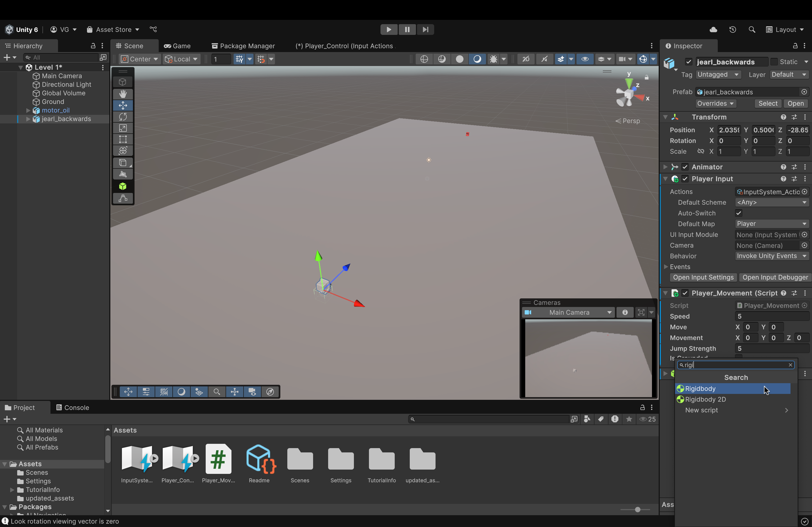Switch to the Package Manager tab

(243, 46)
